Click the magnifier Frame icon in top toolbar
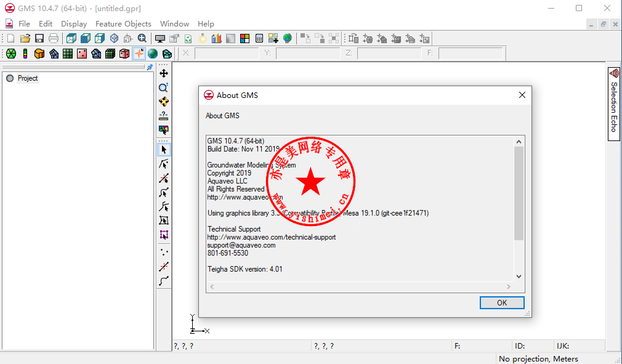The image size is (622, 364). 142,38
